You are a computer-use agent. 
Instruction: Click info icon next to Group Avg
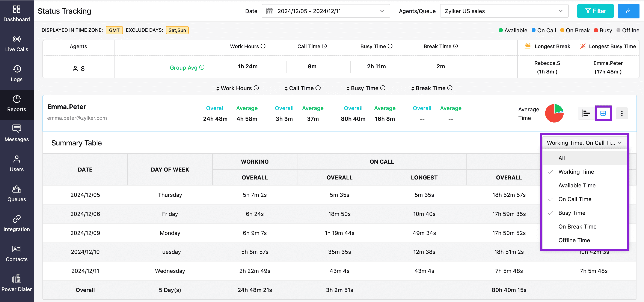tap(202, 67)
